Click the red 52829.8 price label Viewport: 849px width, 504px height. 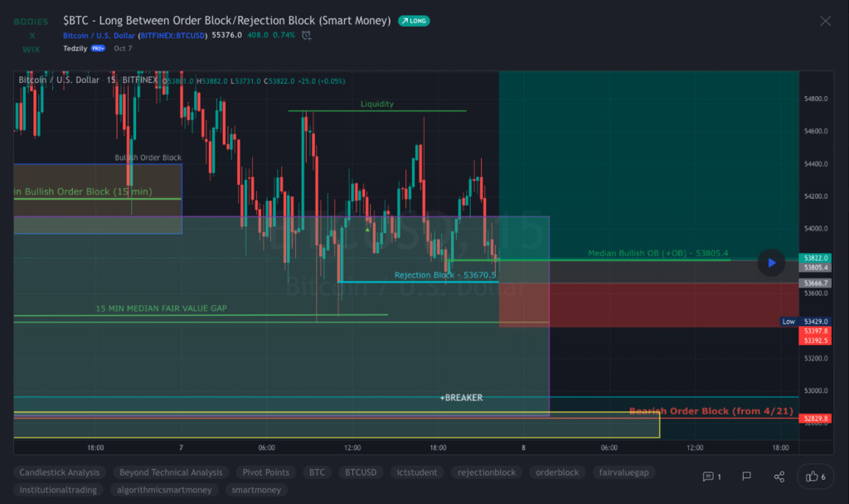815,419
